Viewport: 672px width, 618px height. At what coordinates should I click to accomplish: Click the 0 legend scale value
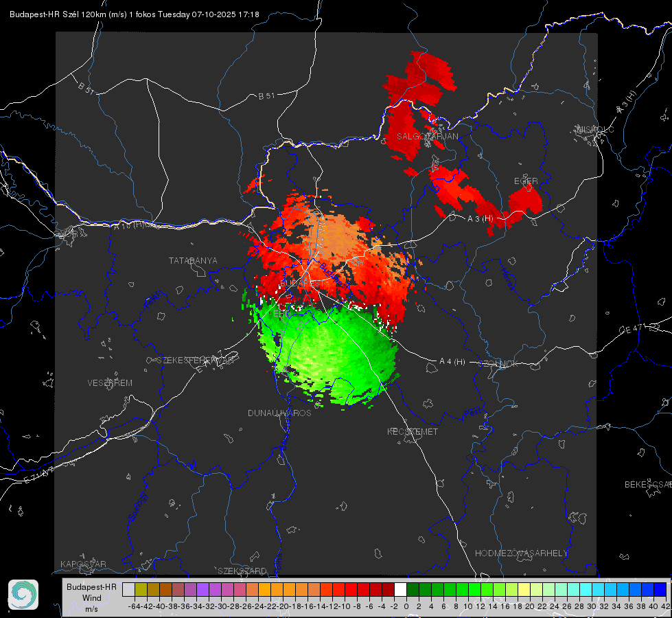pyautogui.click(x=406, y=606)
